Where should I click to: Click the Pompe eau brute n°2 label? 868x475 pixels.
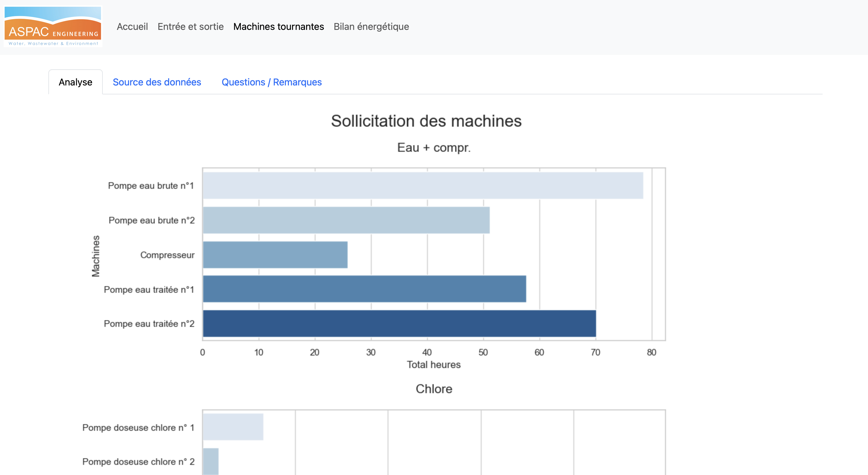[x=151, y=220]
